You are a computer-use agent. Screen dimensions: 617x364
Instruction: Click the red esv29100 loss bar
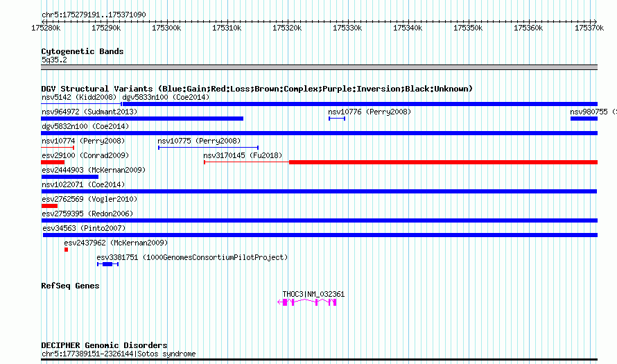click(53, 162)
